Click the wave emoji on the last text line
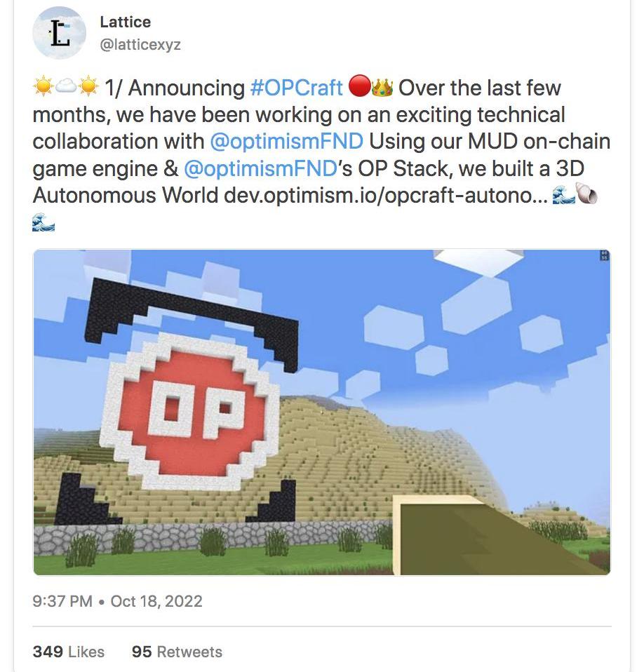 [43, 222]
